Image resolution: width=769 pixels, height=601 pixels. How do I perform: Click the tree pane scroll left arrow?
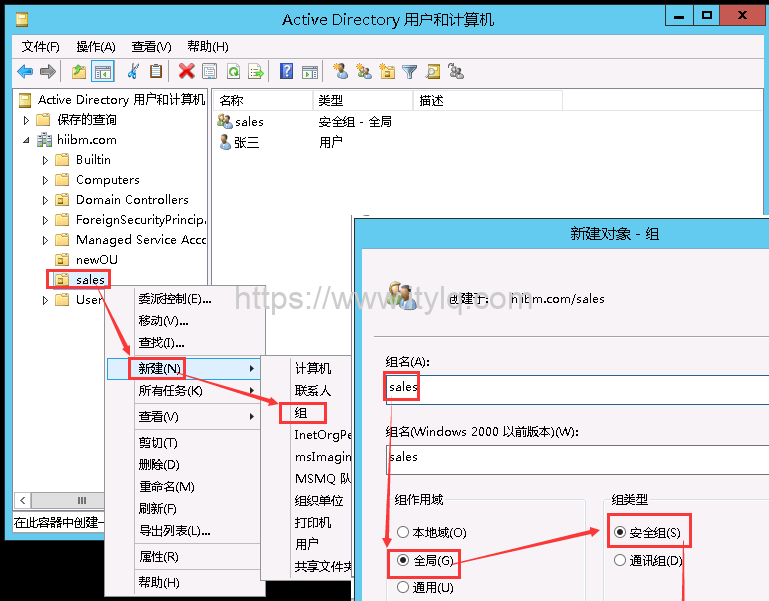(23, 500)
